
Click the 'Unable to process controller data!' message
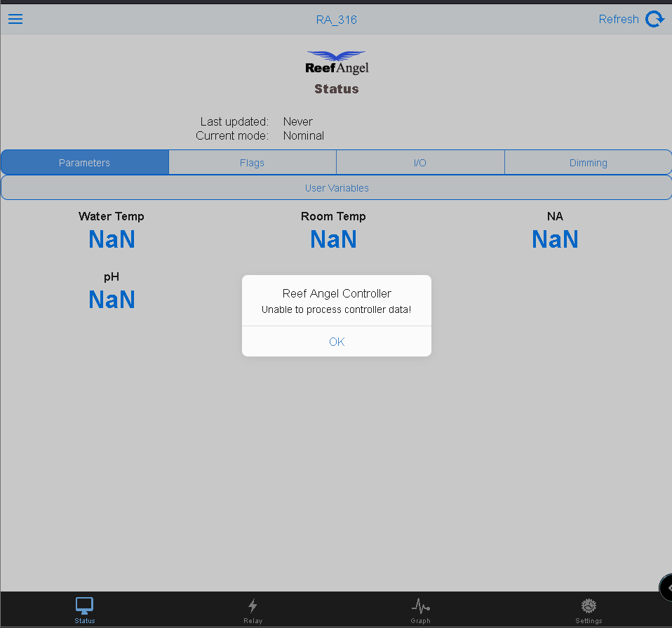point(337,309)
